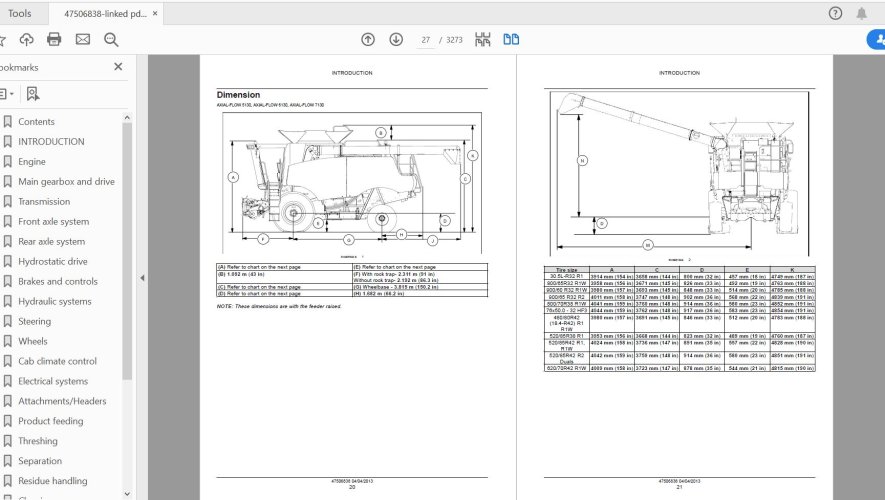Jump to Rear axle system

(x=51, y=242)
